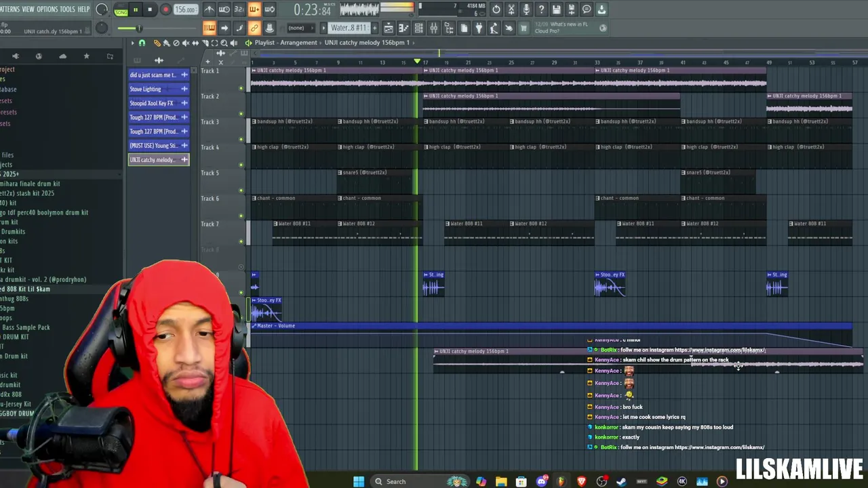868x488 pixels.
Task: Click the undo history icon
Action: pos(496,9)
